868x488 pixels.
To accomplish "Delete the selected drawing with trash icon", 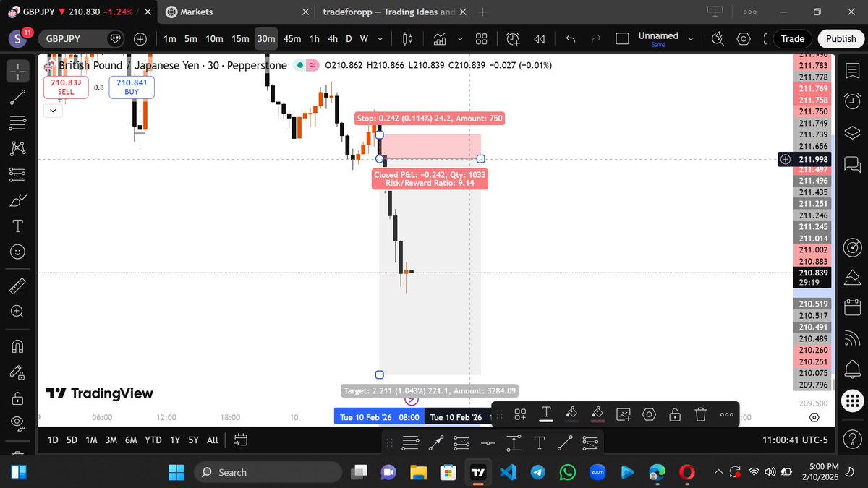I will [x=700, y=414].
